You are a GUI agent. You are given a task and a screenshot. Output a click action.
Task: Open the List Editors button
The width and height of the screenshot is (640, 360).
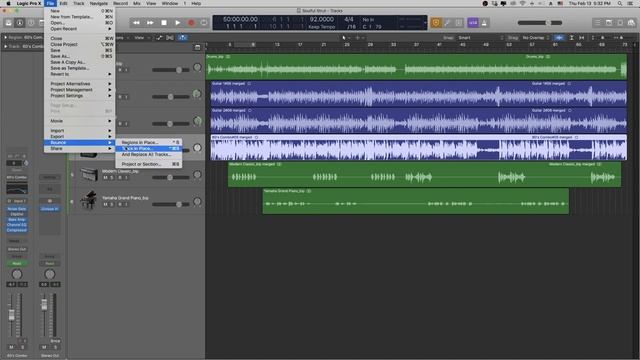tap(598, 23)
